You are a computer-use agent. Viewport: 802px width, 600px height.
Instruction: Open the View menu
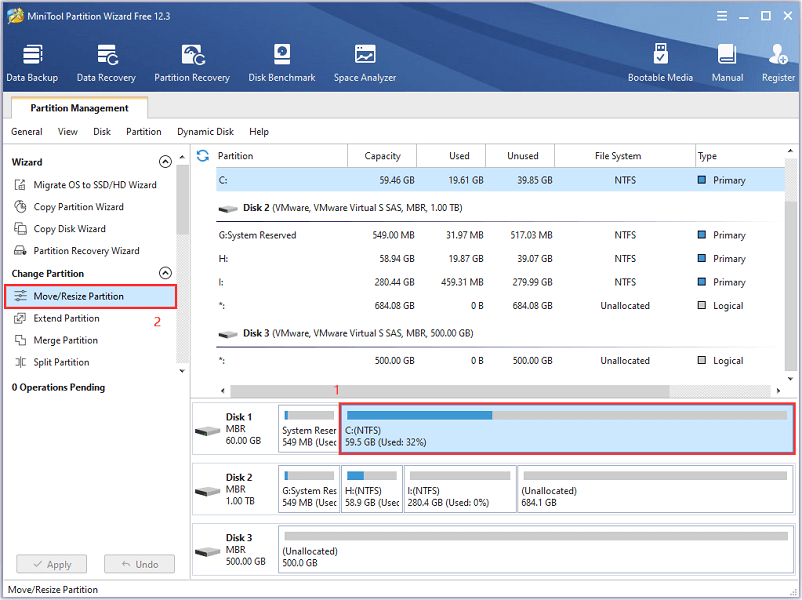click(68, 131)
